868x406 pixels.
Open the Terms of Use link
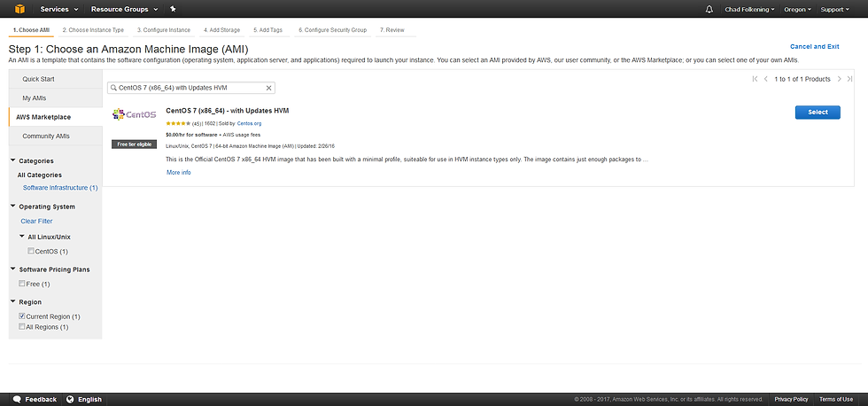pos(836,400)
